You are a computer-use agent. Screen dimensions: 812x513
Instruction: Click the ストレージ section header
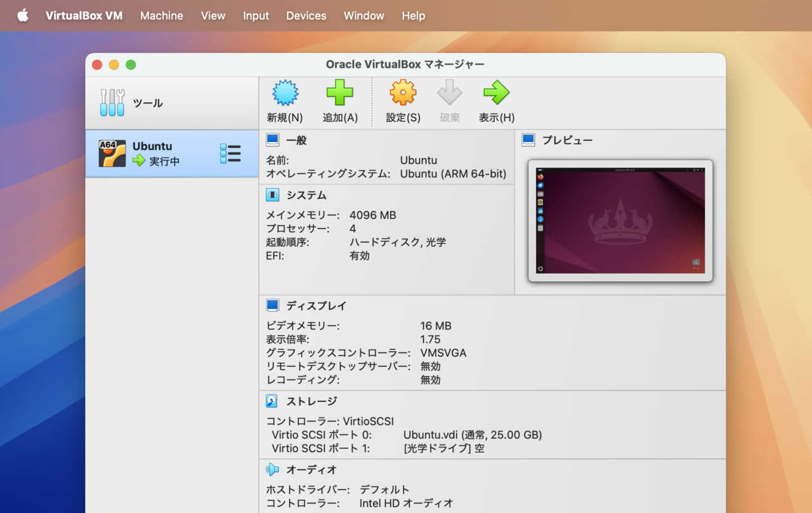coord(311,402)
